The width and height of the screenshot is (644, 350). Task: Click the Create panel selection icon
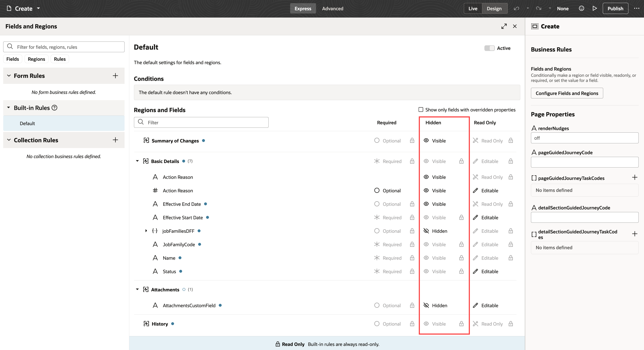point(535,26)
